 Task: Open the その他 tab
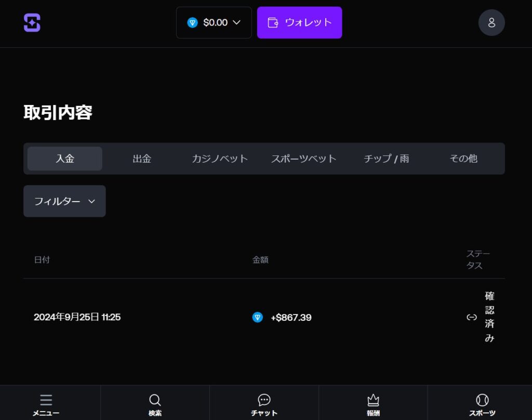(x=463, y=159)
